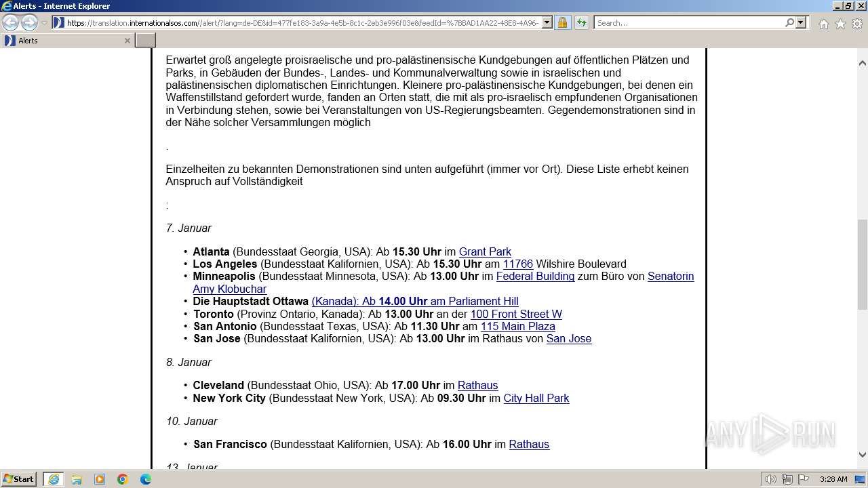The width and height of the screenshot is (868, 488).
Task: Open Favorites star icon
Action: coord(840,24)
